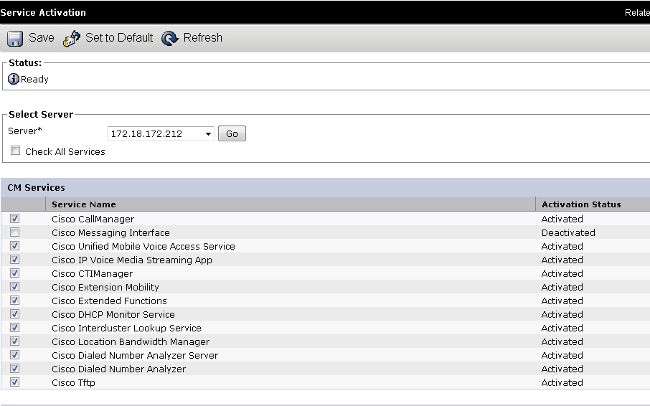Click the CM Services section heading

(36, 188)
